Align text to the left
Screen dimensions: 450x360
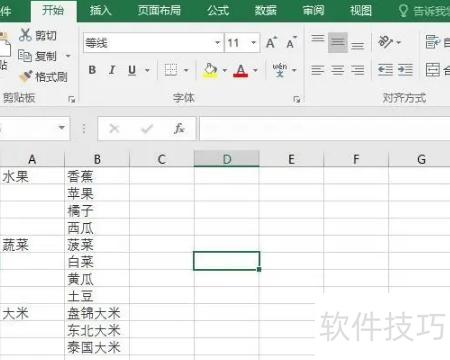tap(318, 70)
